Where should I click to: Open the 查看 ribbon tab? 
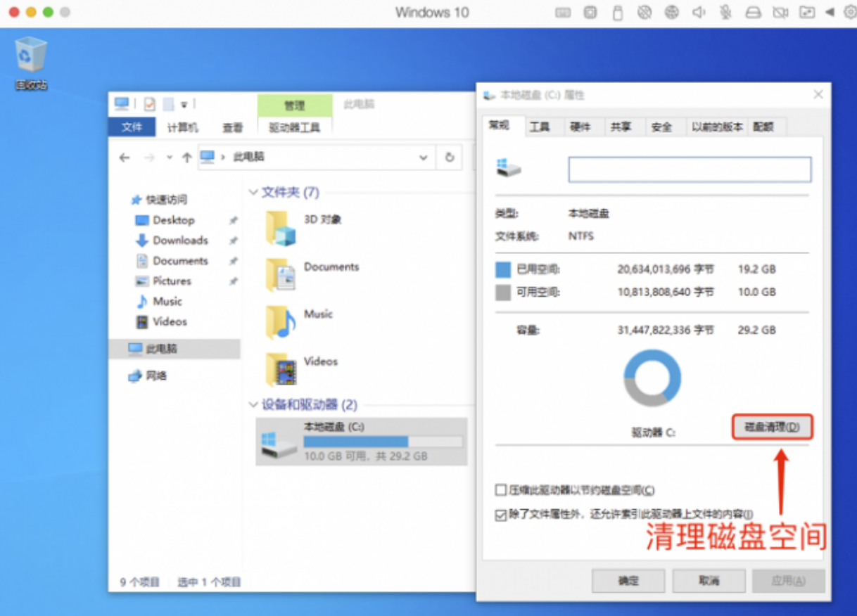[x=233, y=128]
